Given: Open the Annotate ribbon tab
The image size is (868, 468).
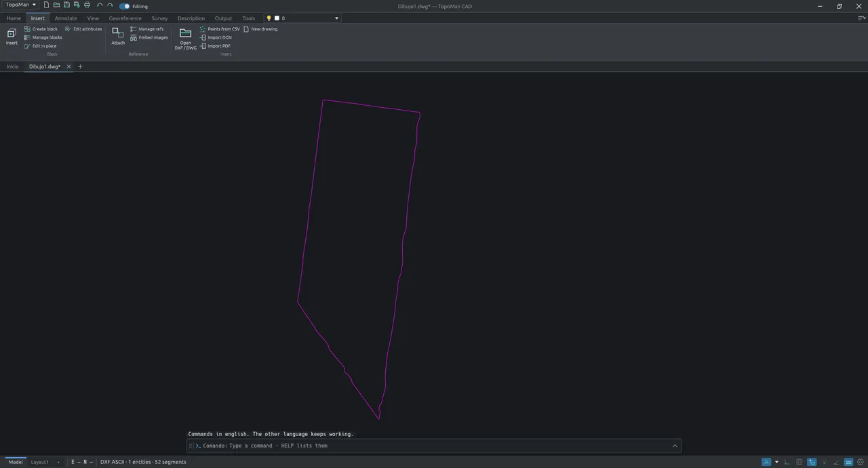Looking at the screenshot, I should tap(66, 18).
